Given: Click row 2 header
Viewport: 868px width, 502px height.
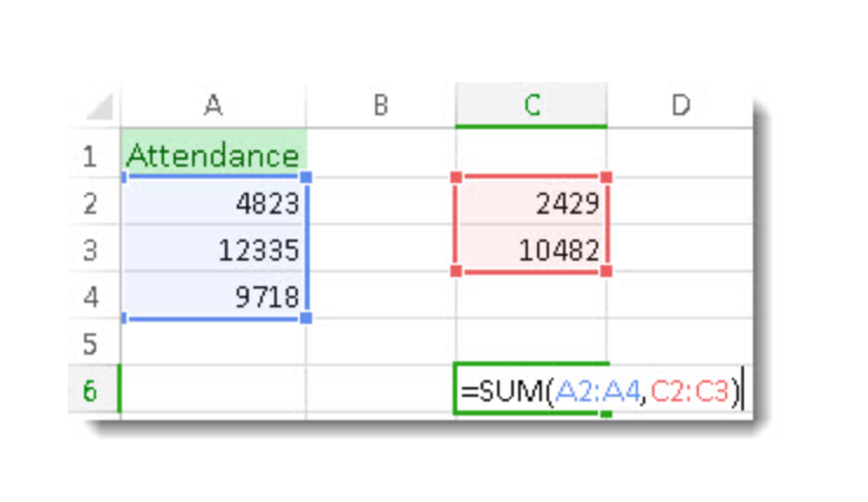Looking at the screenshot, I should 90,203.
